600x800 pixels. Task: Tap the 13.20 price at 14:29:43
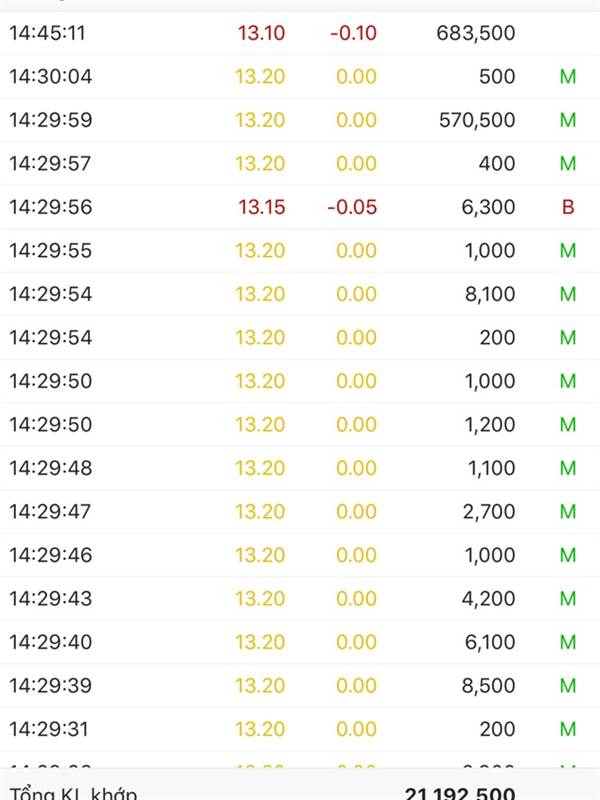coord(260,598)
